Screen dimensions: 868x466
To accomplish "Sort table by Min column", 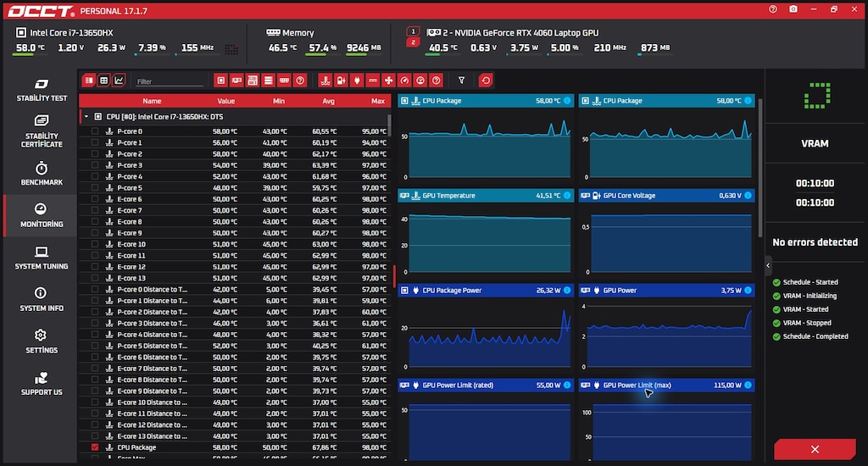I will coord(278,101).
